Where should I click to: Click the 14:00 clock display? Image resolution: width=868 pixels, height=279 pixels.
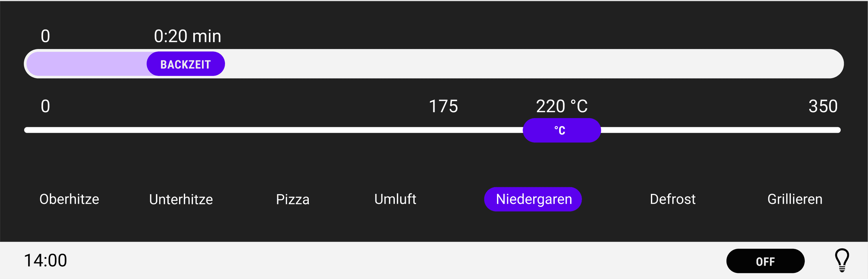pyautogui.click(x=45, y=260)
